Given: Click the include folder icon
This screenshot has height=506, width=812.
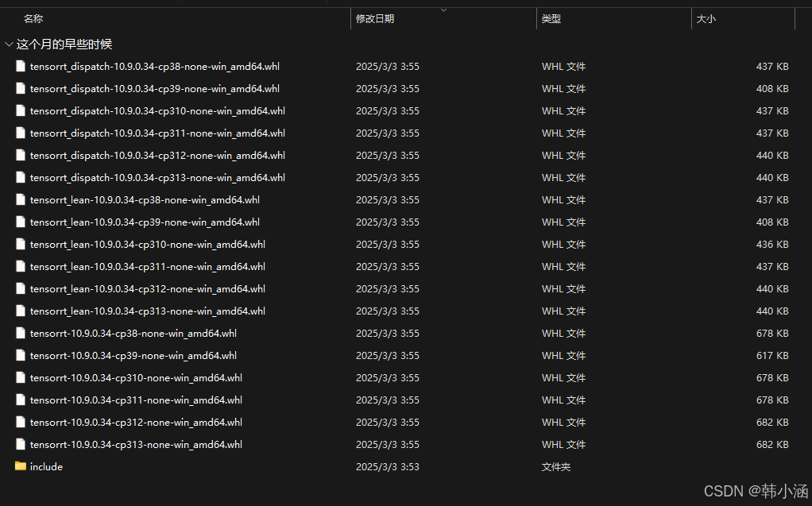Looking at the screenshot, I should pyautogui.click(x=20, y=466).
